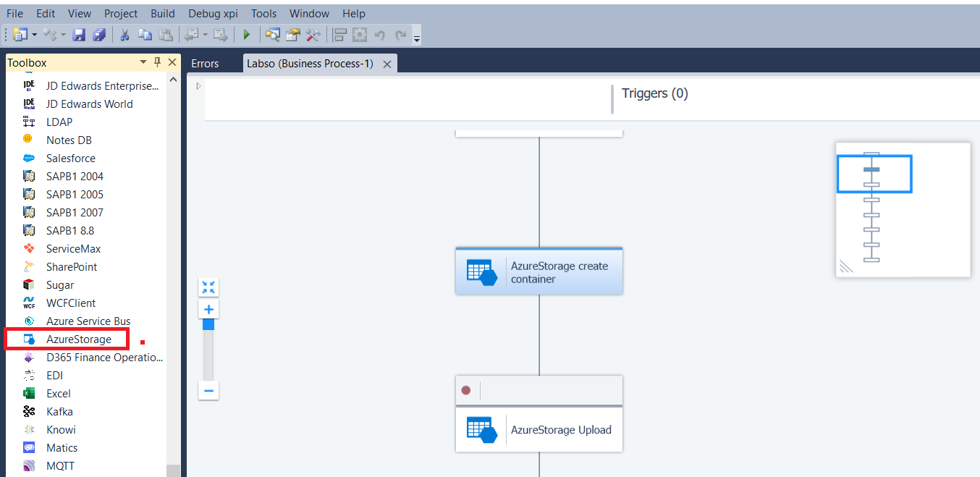Open the Navigate Backward dropdown arrow
Image resolution: width=980 pixels, height=477 pixels.
click(x=206, y=34)
